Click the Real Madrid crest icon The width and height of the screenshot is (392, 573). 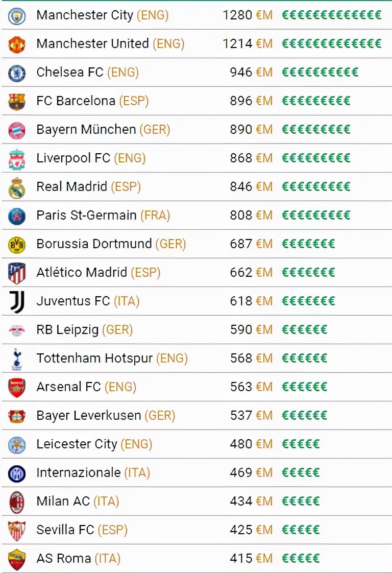point(17,187)
